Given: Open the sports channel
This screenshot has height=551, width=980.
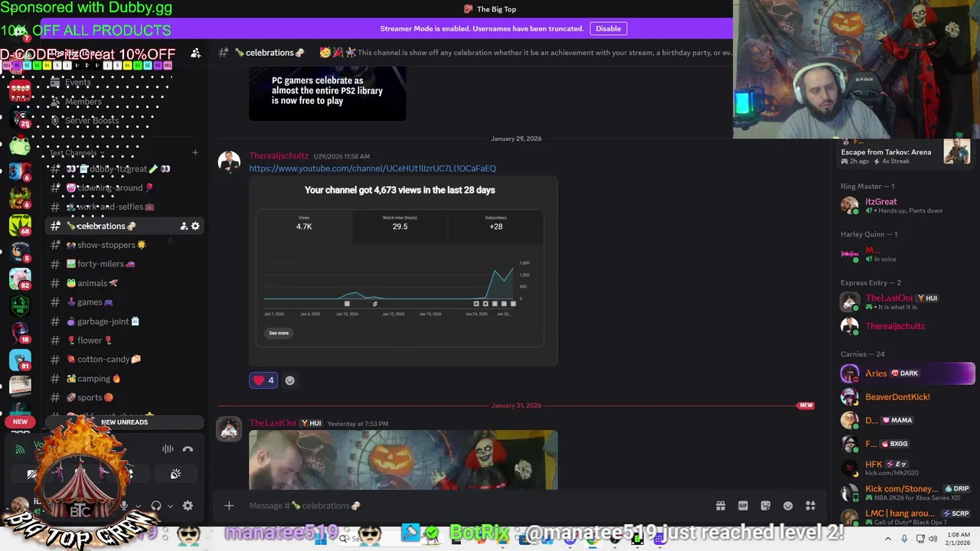Looking at the screenshot, I should coord(126,397).
